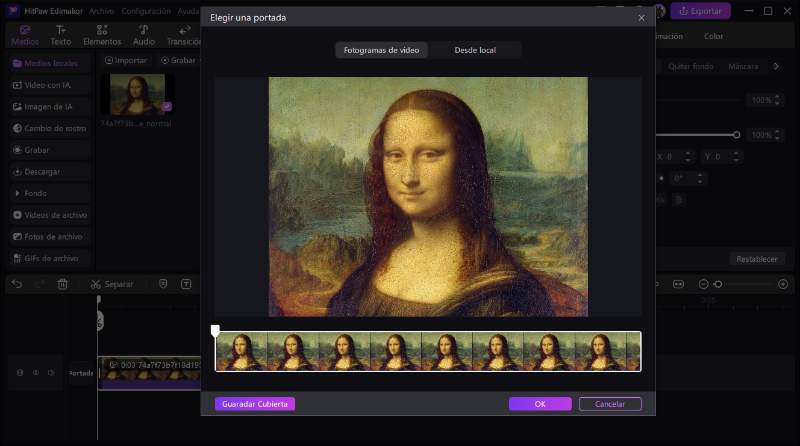800x446 pixels.
Task: Zoom in the timeline with the plus icon
Action: tap(783, 284)
